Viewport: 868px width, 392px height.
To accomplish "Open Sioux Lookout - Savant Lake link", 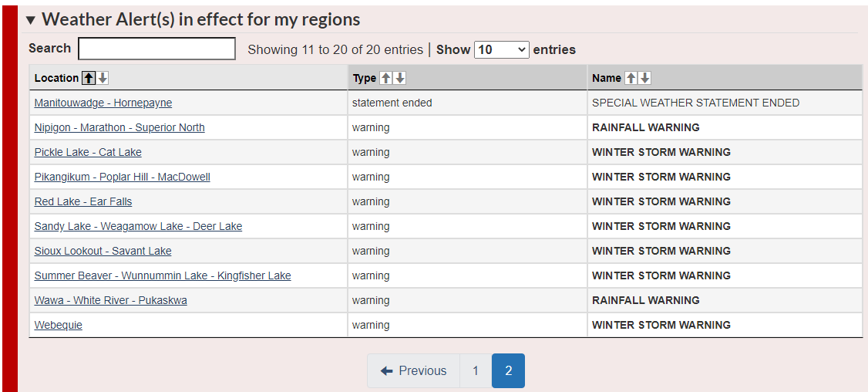I will pyautogui.click(x=103, y=251).
